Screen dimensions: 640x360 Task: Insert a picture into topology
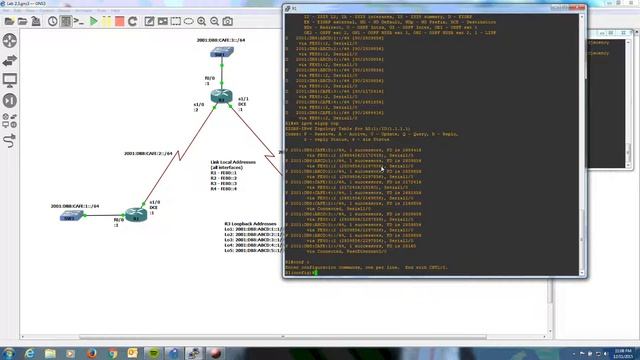(162, 21)
